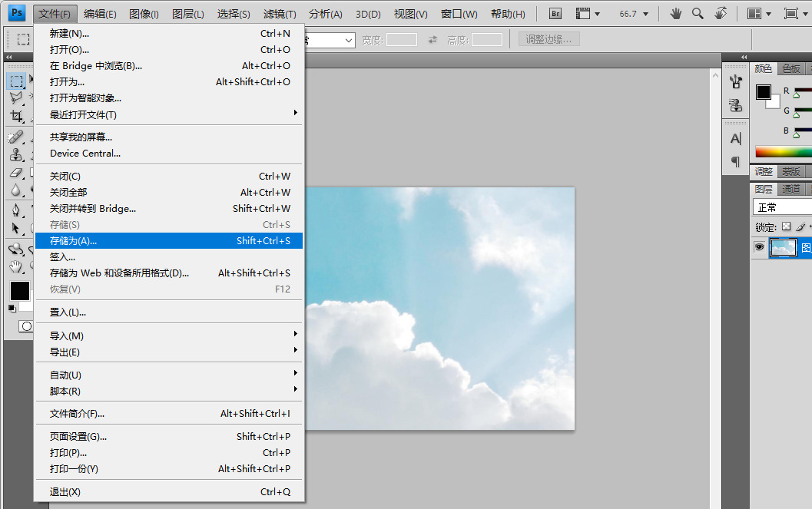Select the Rotate View tool in top bar

(721, 14)
